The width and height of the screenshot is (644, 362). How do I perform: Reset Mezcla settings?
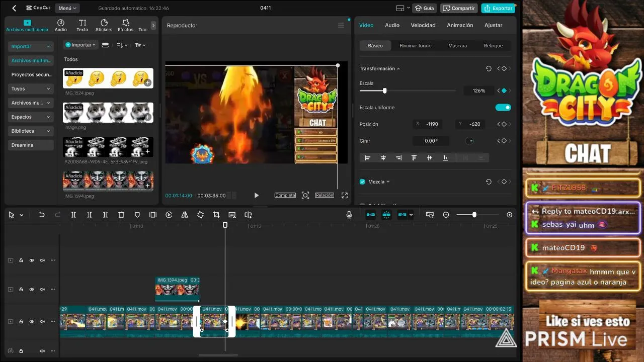pyautogui.click(x=489, y=182)
